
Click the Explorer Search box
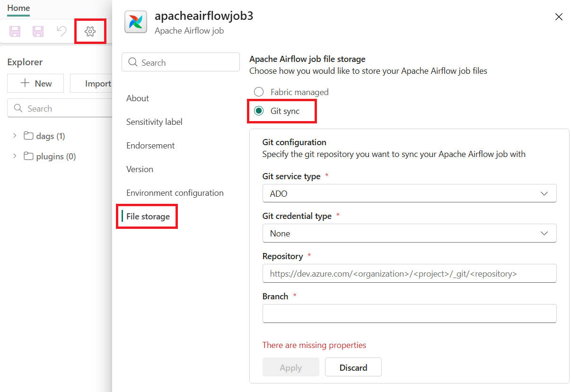pyautogui.click(x=60, y=108)
